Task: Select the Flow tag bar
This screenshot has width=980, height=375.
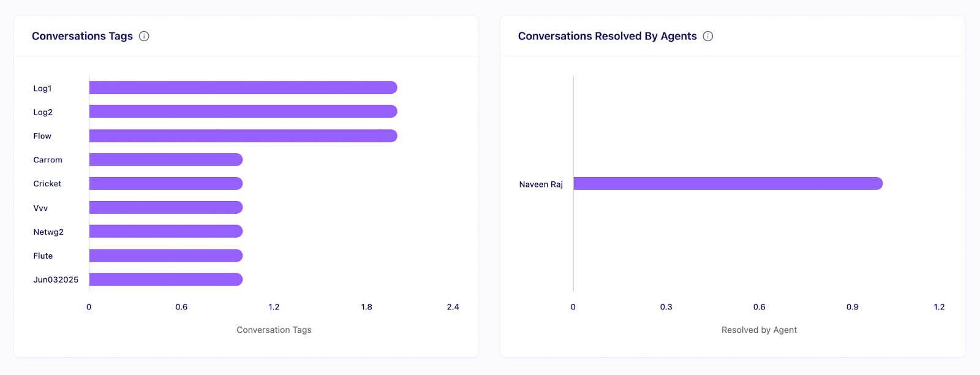Action: point(243,135)
